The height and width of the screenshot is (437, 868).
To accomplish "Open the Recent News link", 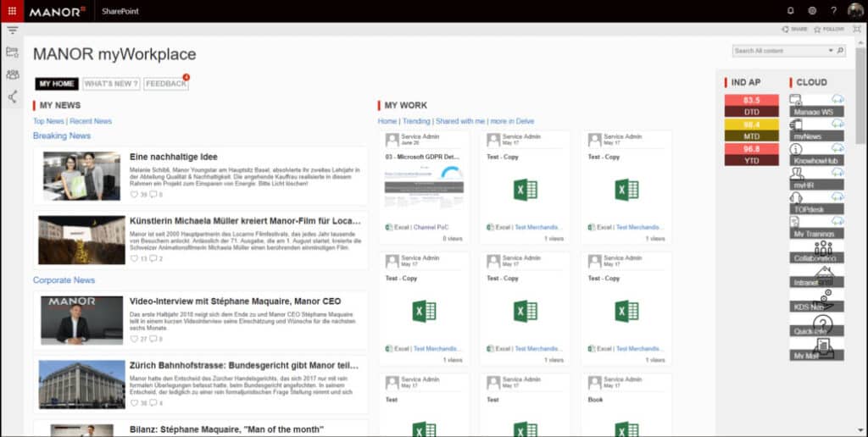I will pos(91,121).
